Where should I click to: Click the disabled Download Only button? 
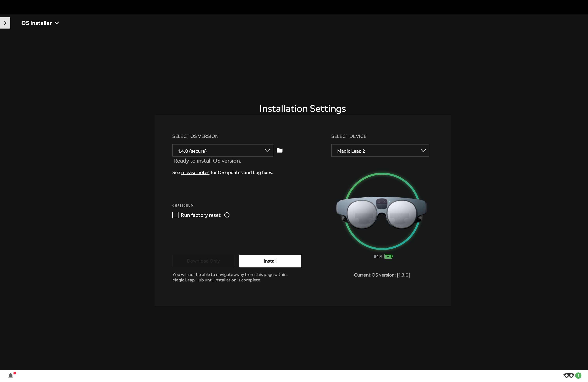point(203,261)
